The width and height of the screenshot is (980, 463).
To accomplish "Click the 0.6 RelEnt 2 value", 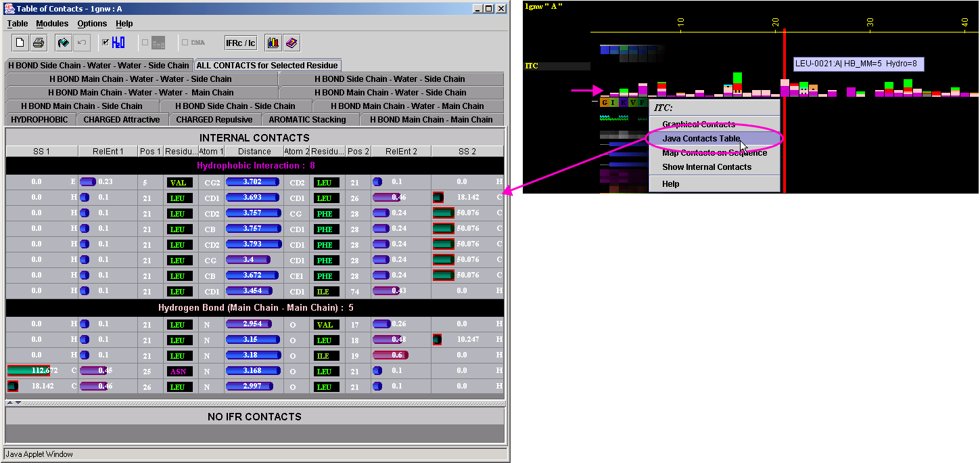I will pos(398,355).
